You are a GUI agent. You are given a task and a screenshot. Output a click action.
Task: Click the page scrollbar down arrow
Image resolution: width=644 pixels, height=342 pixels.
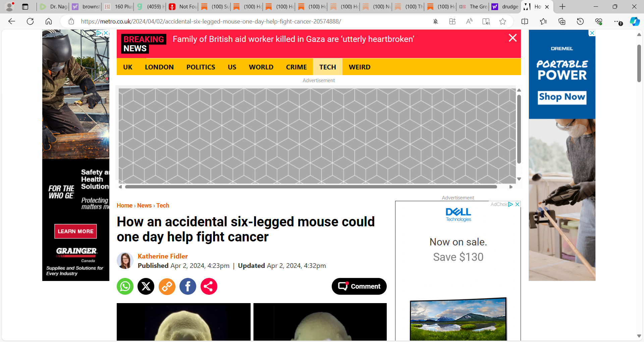click(639, 336)
